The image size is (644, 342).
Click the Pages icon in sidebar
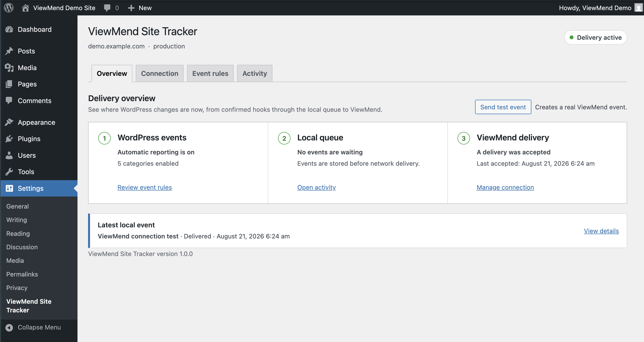pos(9,84)
